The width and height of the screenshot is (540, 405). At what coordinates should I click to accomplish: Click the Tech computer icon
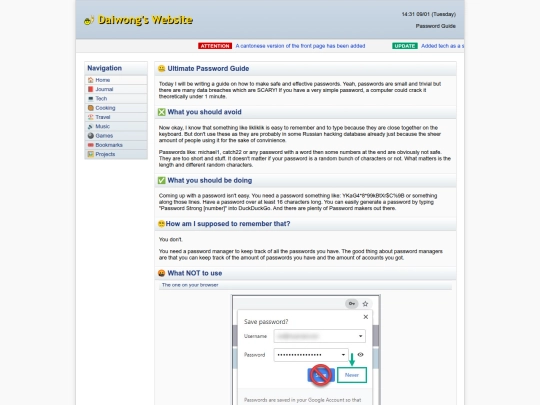91,98
